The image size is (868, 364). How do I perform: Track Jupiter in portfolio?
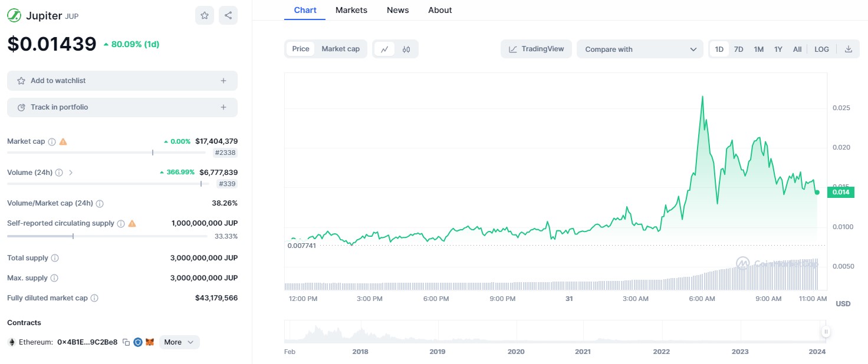pos(122,107)
